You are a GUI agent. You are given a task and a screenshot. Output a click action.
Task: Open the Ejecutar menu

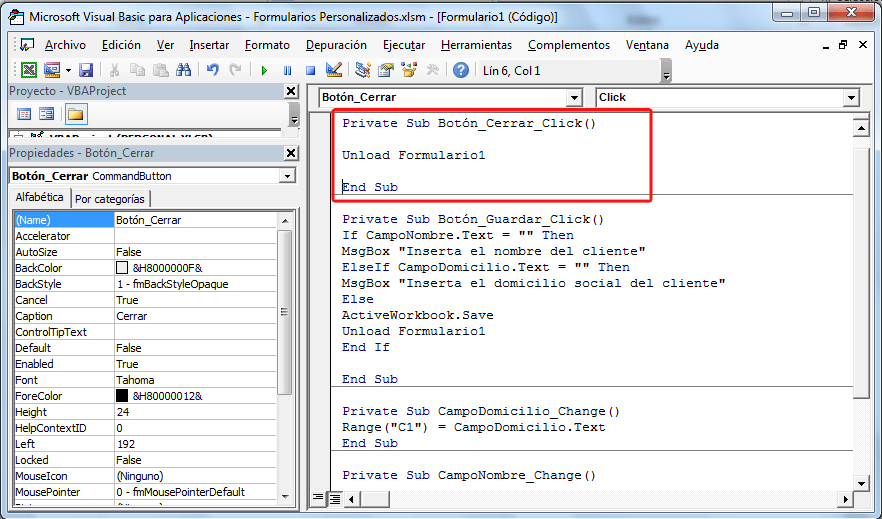404,45
